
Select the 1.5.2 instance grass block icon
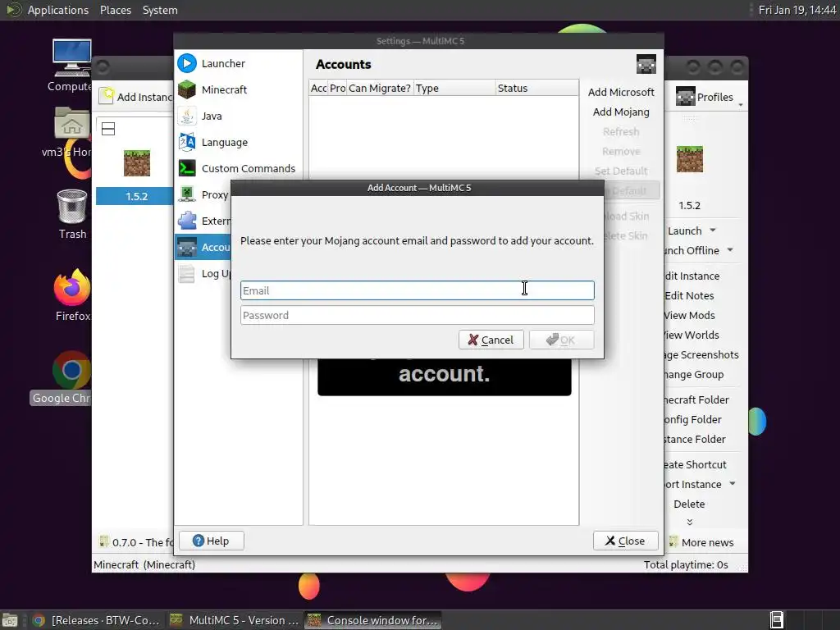[x=137, y=163]
